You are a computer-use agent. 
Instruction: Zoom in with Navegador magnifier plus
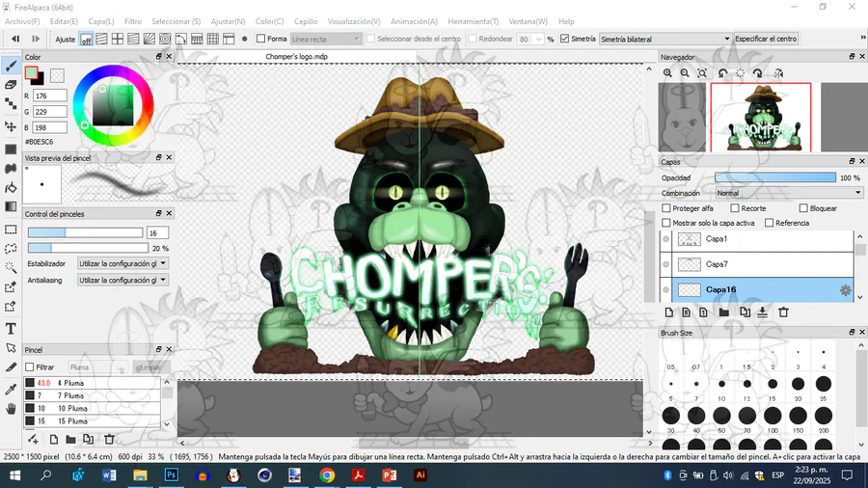[x=667, y=73]
